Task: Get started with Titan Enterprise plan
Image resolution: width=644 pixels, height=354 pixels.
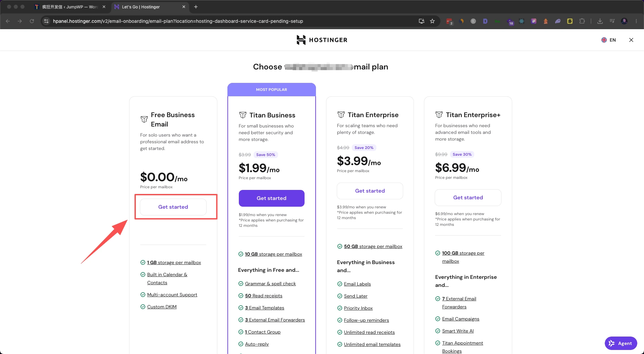Action: 370,191
